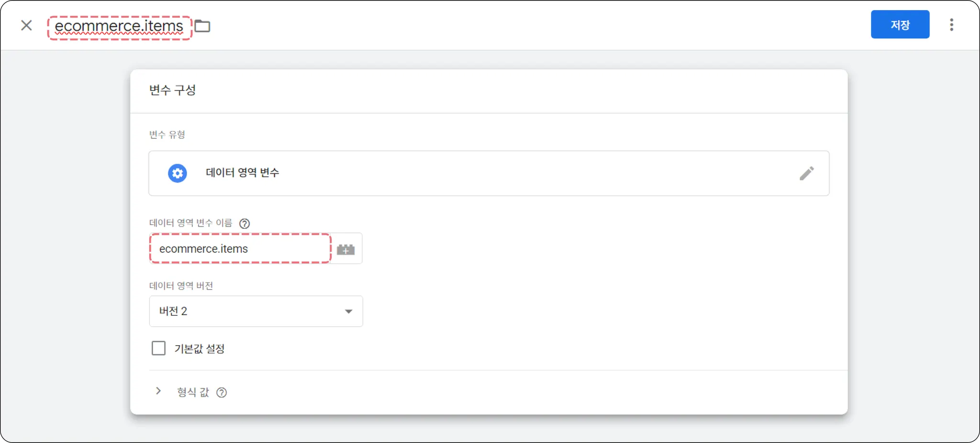Click the ecommerce.items variable title field
This screenshot has height=443, width=980.
119,27
